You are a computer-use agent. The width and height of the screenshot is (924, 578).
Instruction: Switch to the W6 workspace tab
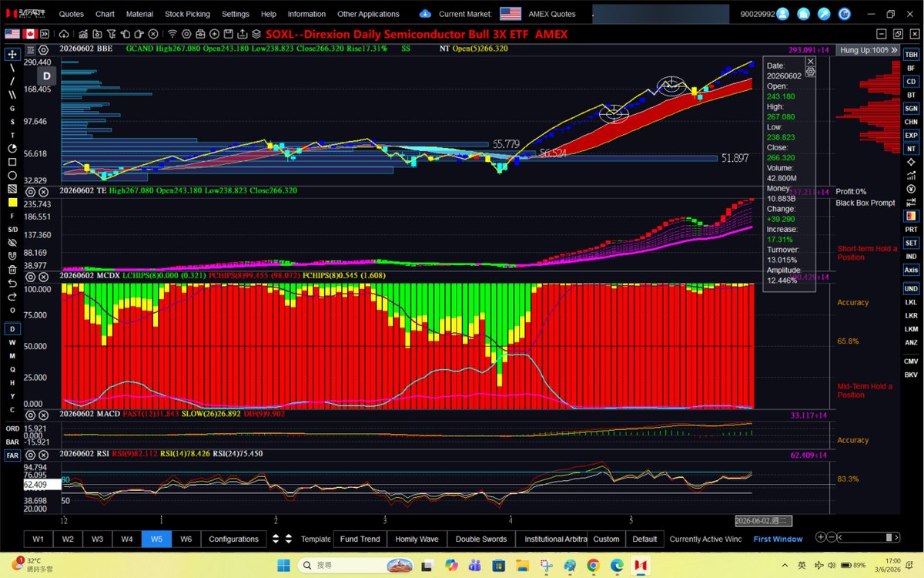186,539
